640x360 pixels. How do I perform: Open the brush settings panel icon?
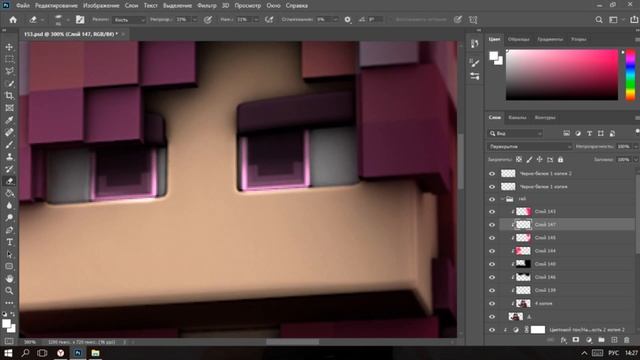coord(80,20)
